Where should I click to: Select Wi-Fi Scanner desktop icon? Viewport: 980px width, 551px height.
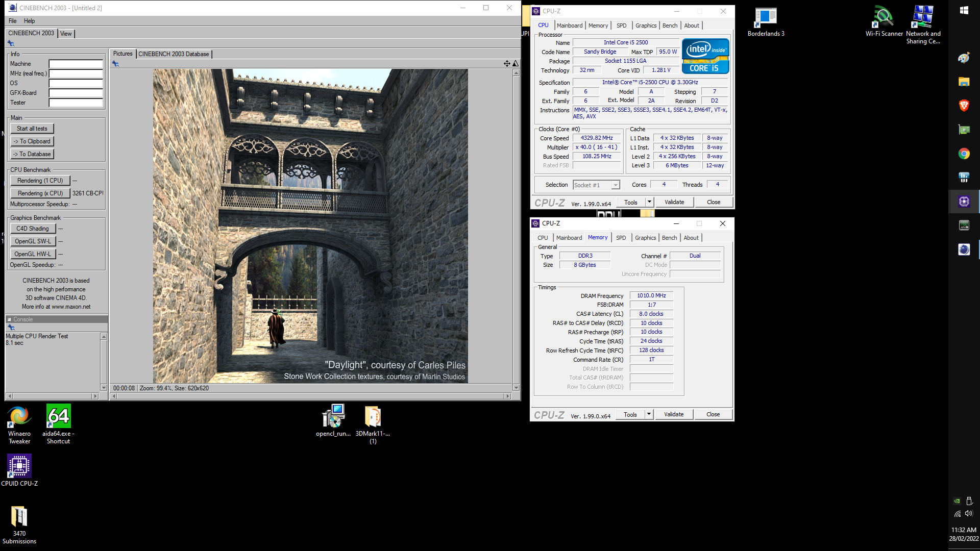(884, 22)
